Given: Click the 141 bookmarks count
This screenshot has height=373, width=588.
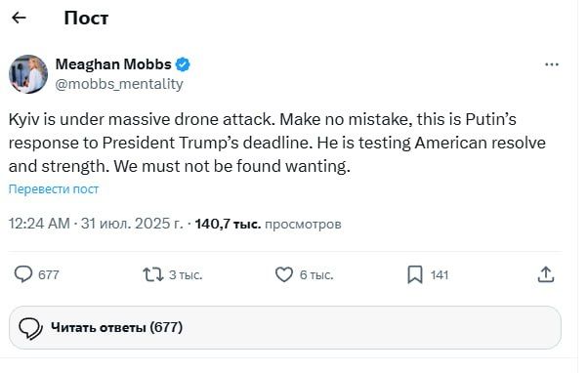Looking at the screenshot, I should coord(440,274).
